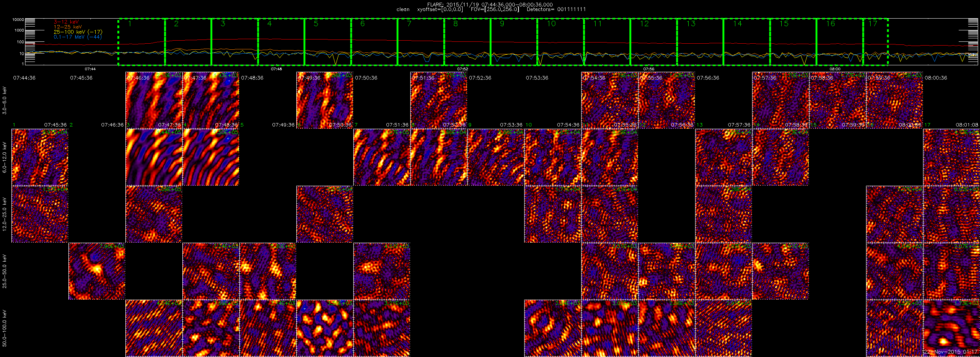Open the 6.0-12.0 keV image labeled 7.73E+04
The height and width of the screenshot is (357, 980).
coord(781,157)
